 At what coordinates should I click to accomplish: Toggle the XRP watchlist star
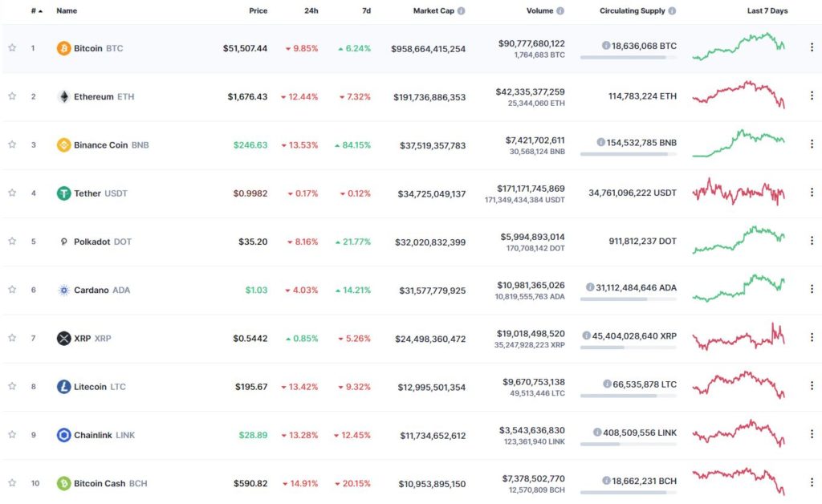(x=12, y=338)
